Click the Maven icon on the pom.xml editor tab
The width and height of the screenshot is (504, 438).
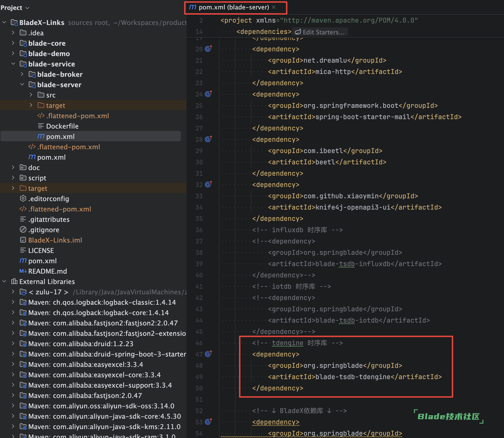coord(193,7)
